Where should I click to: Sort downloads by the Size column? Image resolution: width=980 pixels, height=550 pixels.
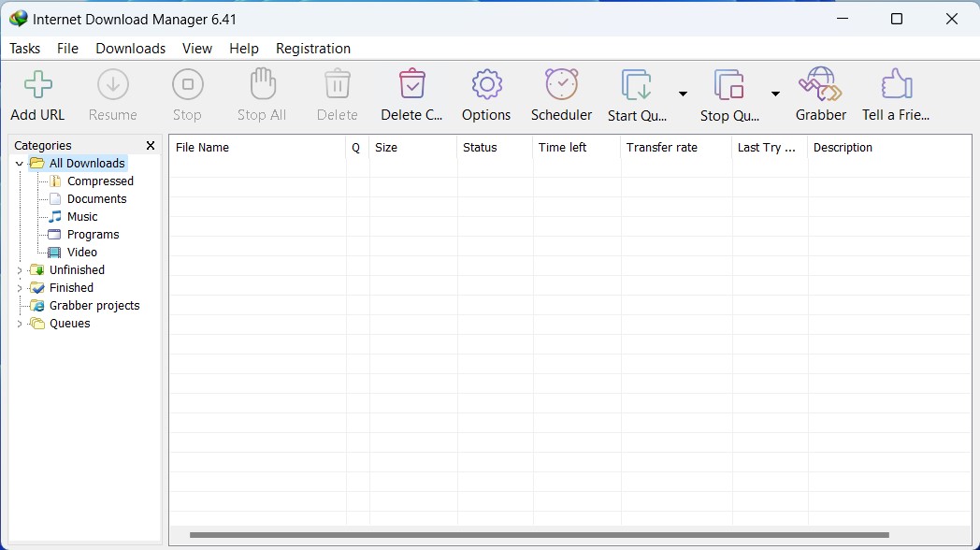pos(385,147)
